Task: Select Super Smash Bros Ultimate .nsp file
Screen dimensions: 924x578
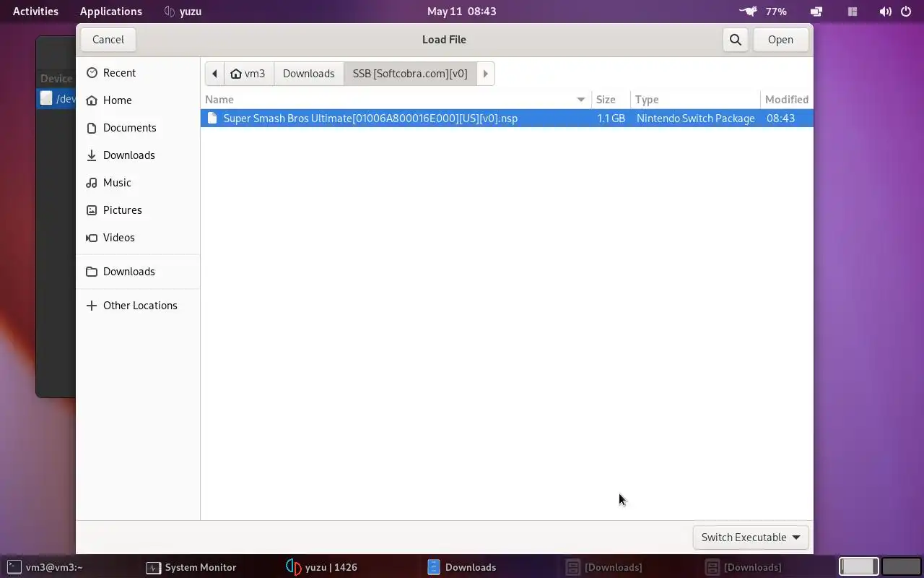Action: click(507, 118)
